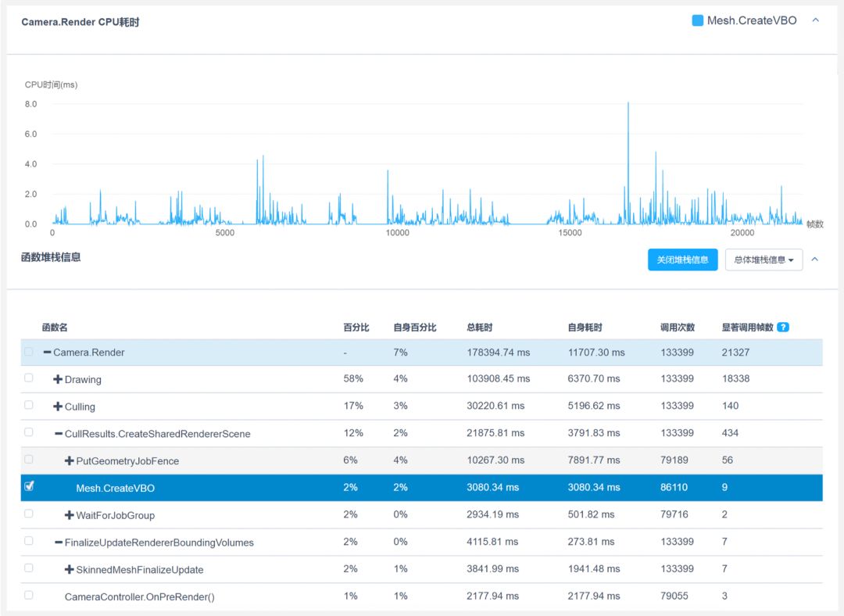The width and height of the screenshot is (844, 616).
Task: Click the Camera.Render CPU耗时 title
Action: (x=80, y=22)
